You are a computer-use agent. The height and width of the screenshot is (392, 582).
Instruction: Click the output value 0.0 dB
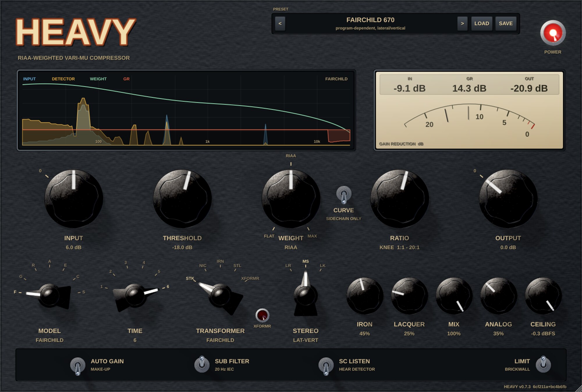[508, 247]
